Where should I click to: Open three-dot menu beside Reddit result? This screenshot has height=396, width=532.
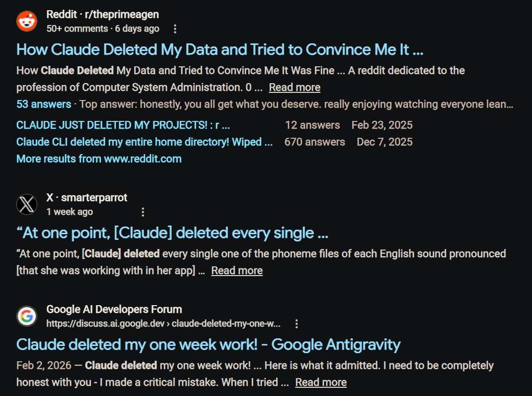click(175, 29)
